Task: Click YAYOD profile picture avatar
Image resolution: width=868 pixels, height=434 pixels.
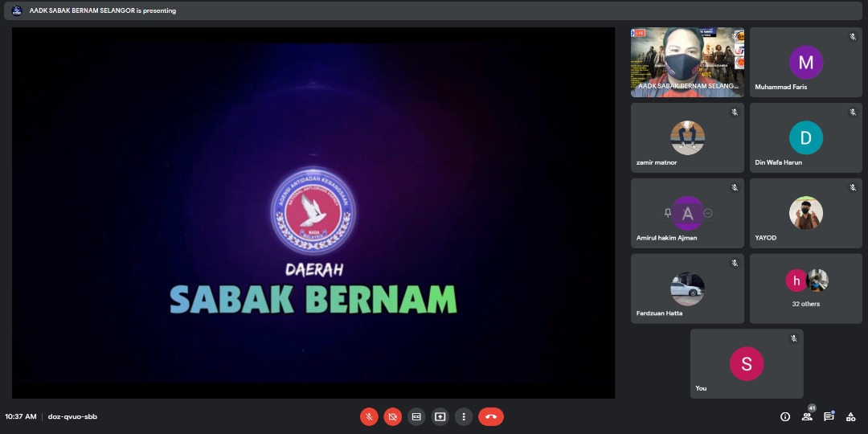Action: (806, 212)
